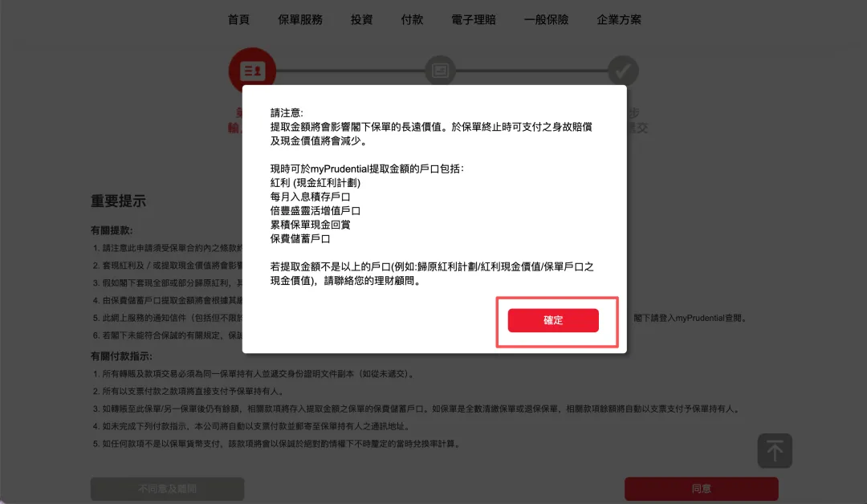867x504 pixels.
Task: Click the 重要提示 heading
Action: pyautogui.click(x=118, y=201)
